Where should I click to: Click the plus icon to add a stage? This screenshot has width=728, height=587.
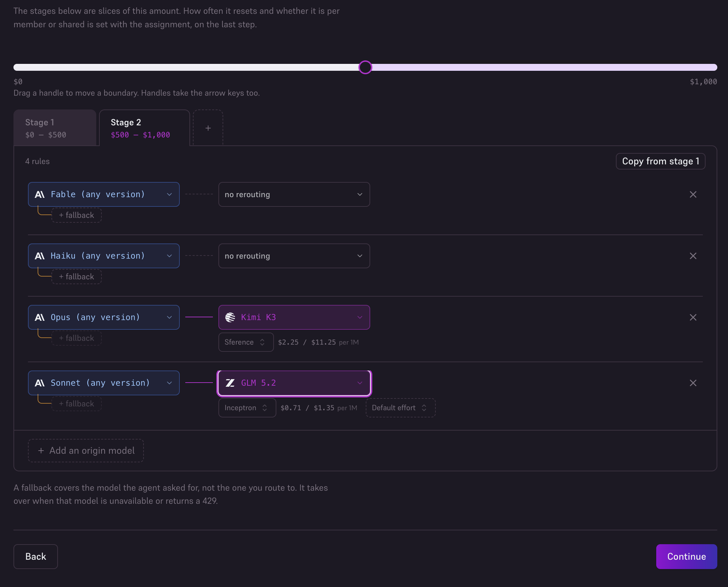pos(208,128)
